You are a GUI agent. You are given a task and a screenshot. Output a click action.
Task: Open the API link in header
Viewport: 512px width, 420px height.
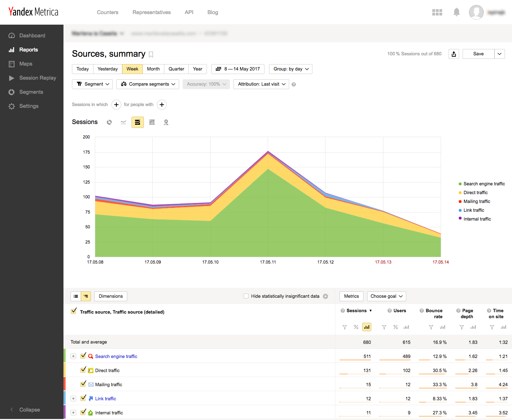tap(189, 12)
